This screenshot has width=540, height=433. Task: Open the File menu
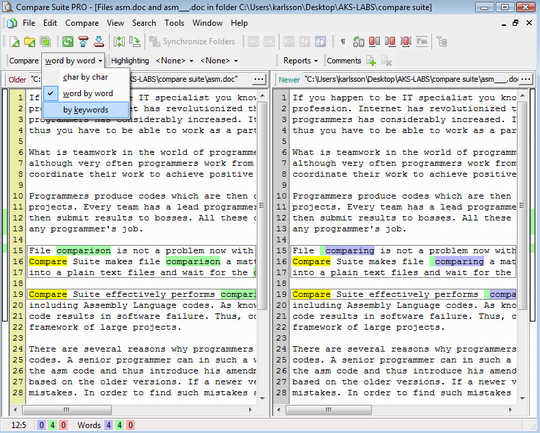click(29, 23)
